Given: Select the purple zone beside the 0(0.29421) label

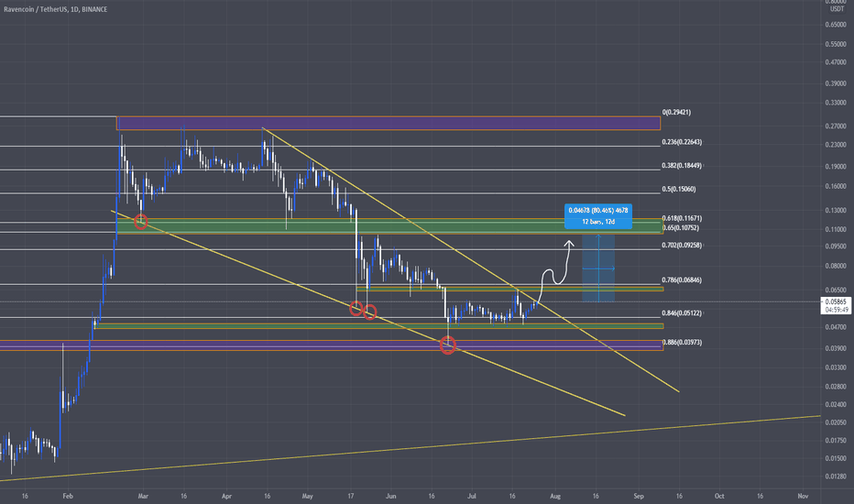Looking at the screenshot, I should click(389, 123).
